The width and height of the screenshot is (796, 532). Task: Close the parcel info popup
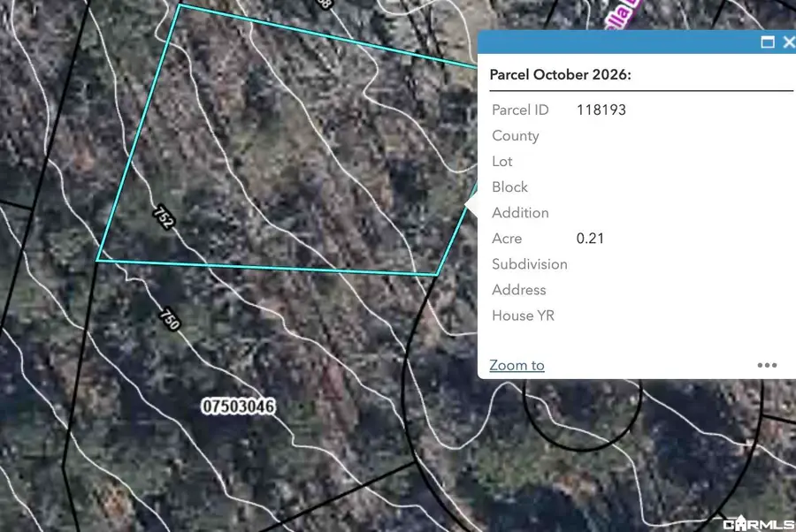[x=789, y=42]
